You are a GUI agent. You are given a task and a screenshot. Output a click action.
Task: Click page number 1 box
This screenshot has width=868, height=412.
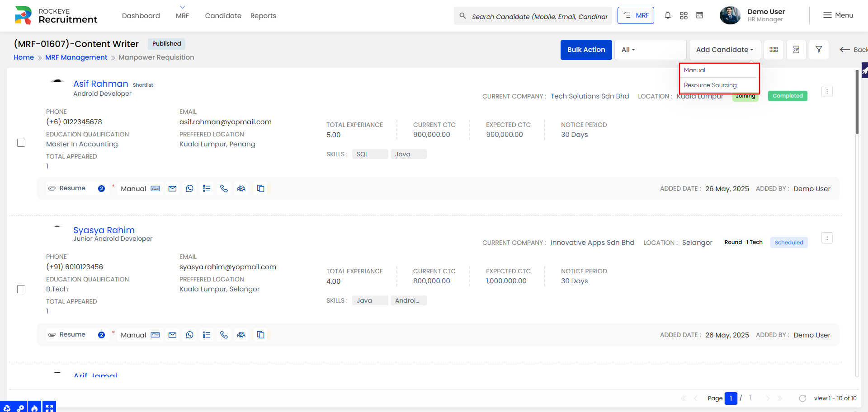pyautogui.click(x=731, y=398)
